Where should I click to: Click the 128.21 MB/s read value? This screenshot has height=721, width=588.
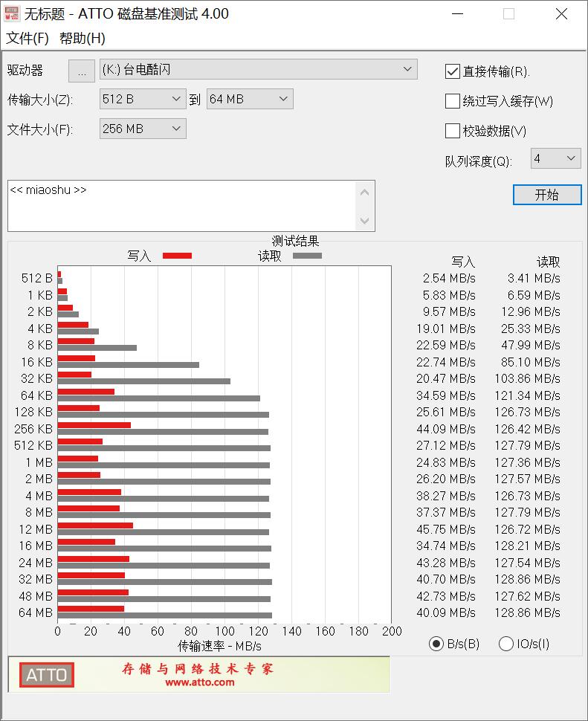coord(527,546)
